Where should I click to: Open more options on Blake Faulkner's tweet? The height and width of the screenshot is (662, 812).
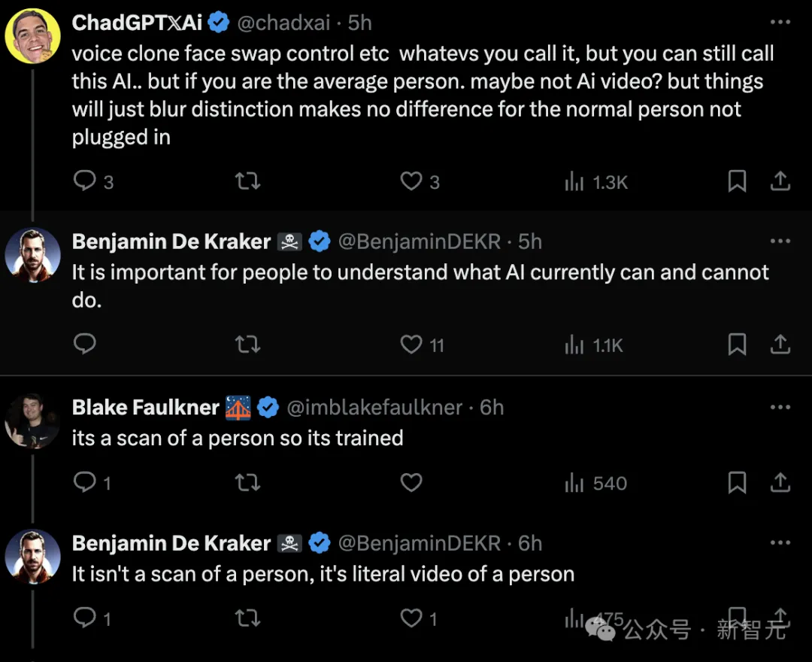tap(780, 407)
